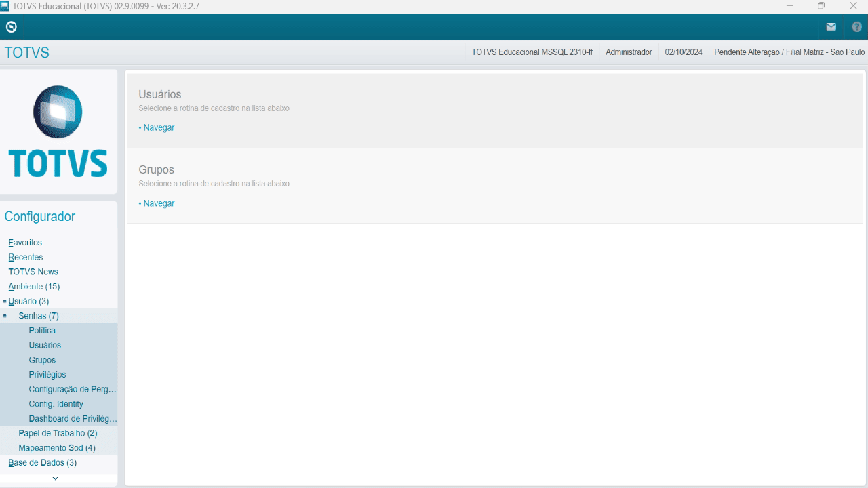Open Configuração de Perg… in the sidebar
Viewport: 868px width, 488px height.
73,390
